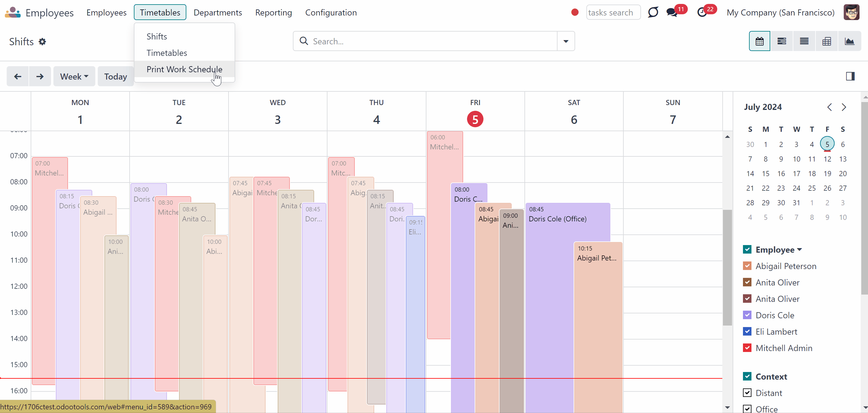868x413 pixels.
Task: Open the chat messages icon with 11 badge
Action: (x=672, y=12)
